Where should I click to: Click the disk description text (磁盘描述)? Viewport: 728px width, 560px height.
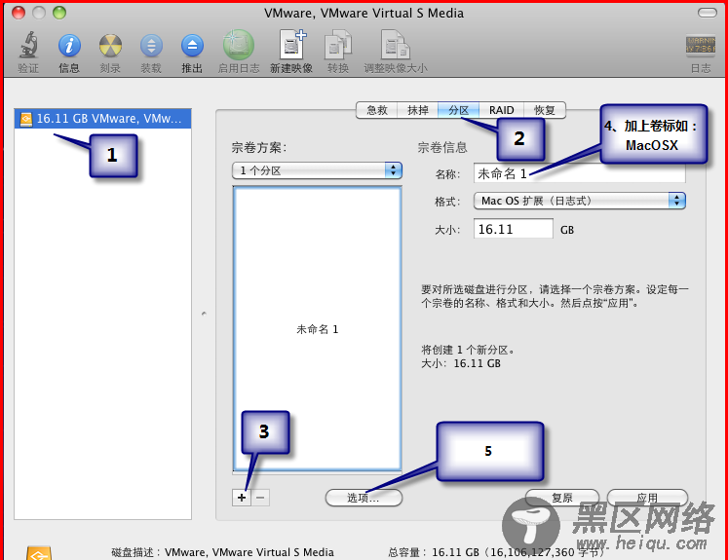[222, 552]
